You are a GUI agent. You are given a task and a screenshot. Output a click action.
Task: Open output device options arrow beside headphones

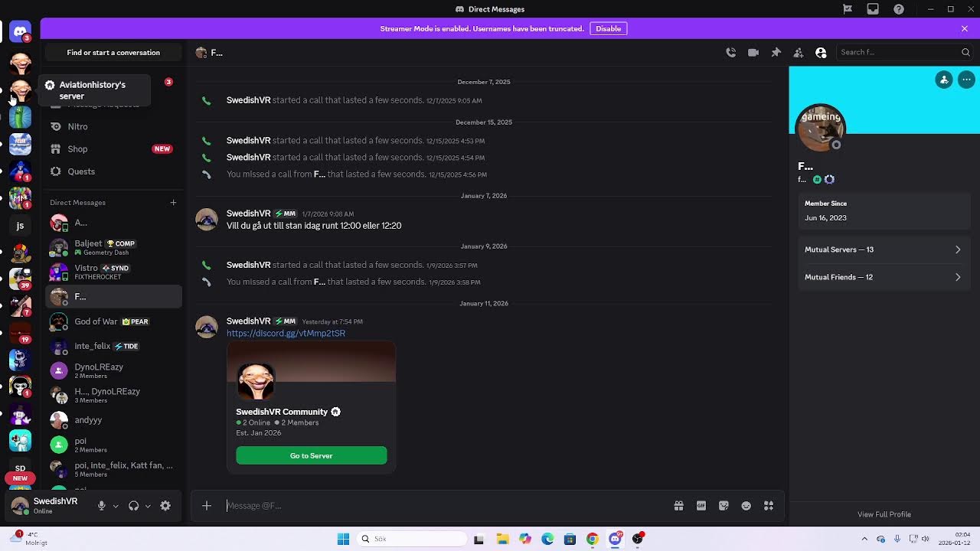pos(148,506)
